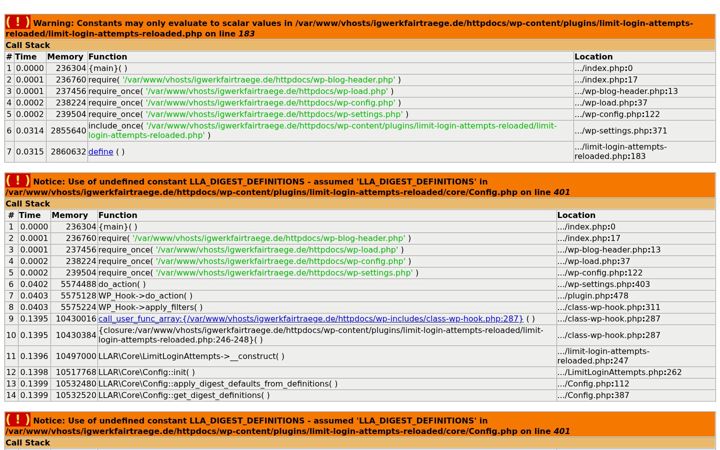Click time value 0.1396
The width and height of the screenshot is (720, 450).
click(34, 356)
